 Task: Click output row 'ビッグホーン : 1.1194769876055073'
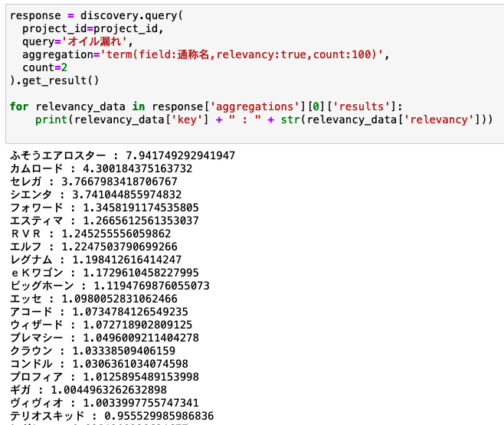tap(110, 286)
